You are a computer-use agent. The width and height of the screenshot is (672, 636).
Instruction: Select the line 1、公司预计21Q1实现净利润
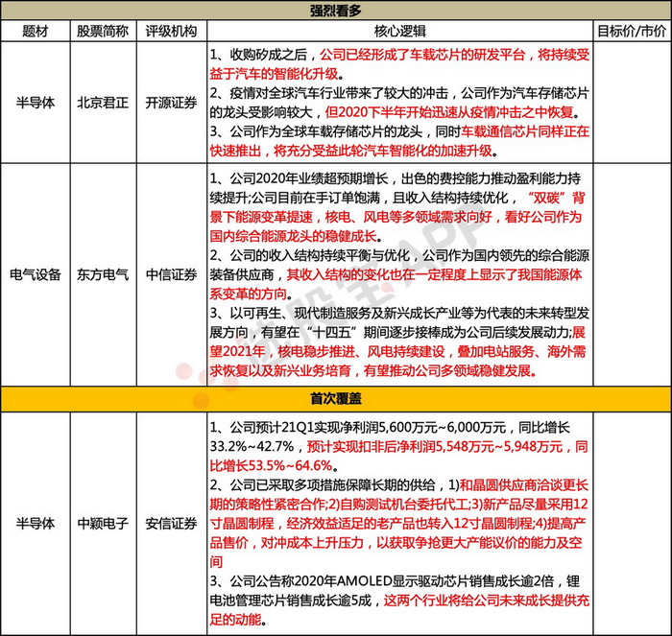[x=390, y=428]
